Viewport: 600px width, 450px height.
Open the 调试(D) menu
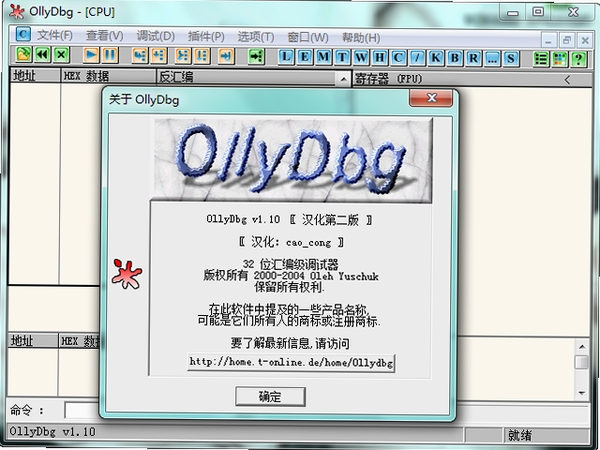[155, 36]
